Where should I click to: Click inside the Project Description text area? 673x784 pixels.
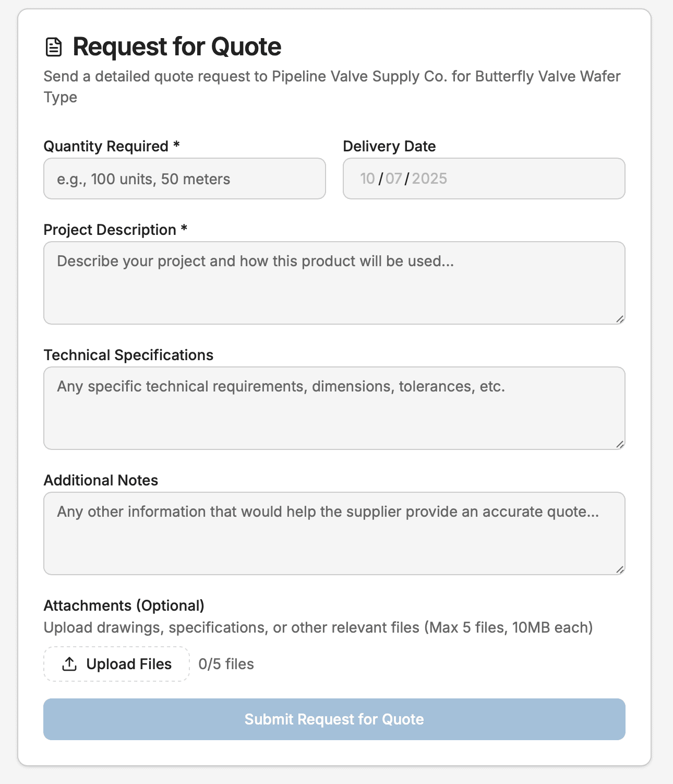coord(334,282)
